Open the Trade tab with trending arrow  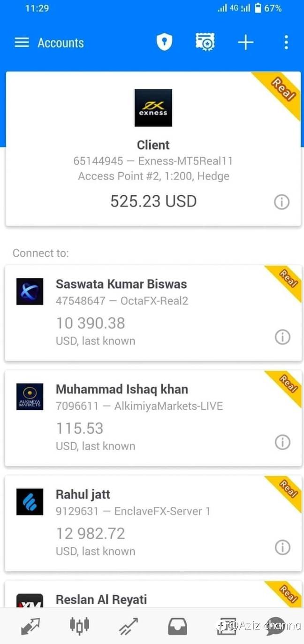[128, 626]
